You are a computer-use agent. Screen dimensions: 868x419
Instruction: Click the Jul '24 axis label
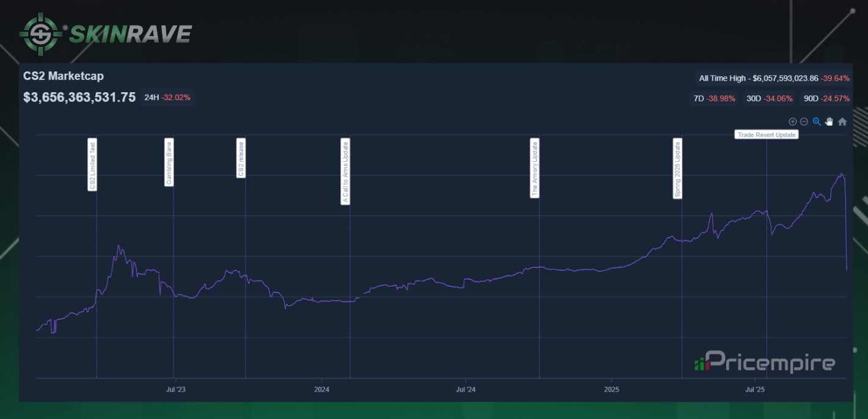coord(466,389)
